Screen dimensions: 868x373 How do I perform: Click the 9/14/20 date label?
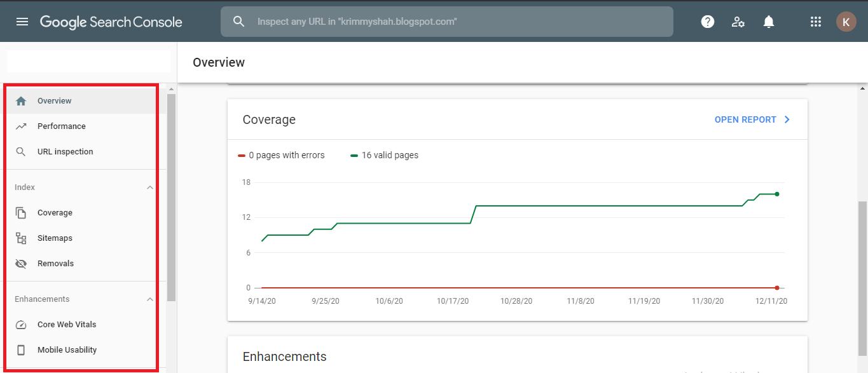(262, 301)
